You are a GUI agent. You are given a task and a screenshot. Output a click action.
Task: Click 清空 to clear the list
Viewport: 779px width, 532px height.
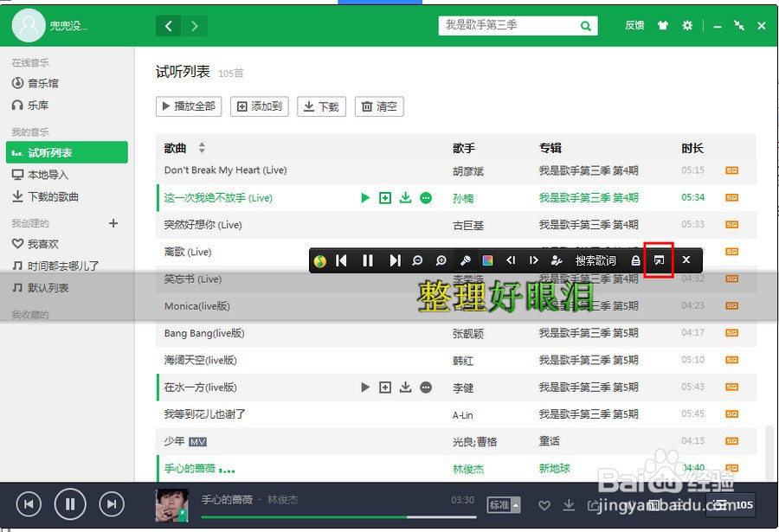click(379, 106)
